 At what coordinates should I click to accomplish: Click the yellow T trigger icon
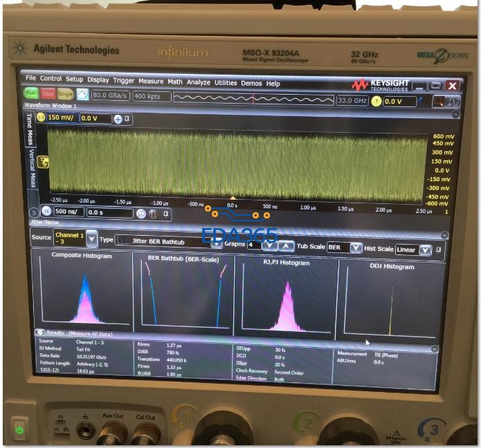376,102
